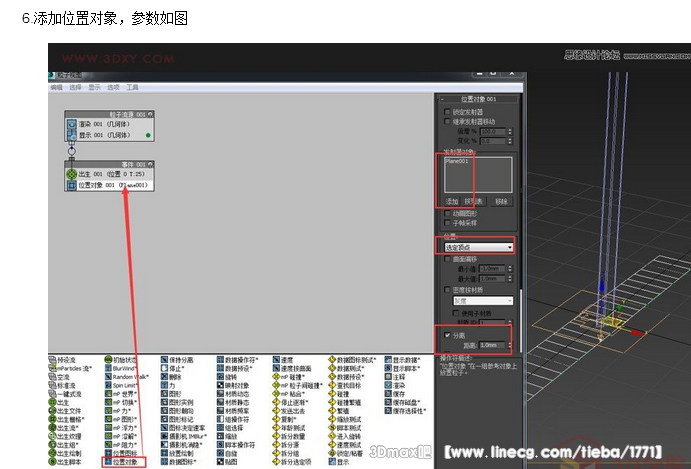Select the 一键式流 flow icon
The width and height of the screenshot is (691, 469).
click(52, 394)
